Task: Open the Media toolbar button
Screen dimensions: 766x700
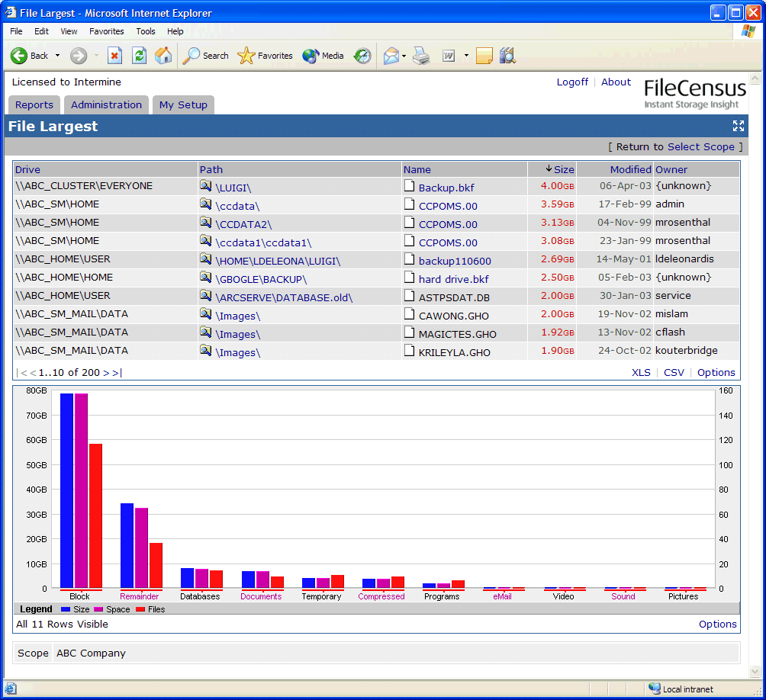Action: click(323, 56)
